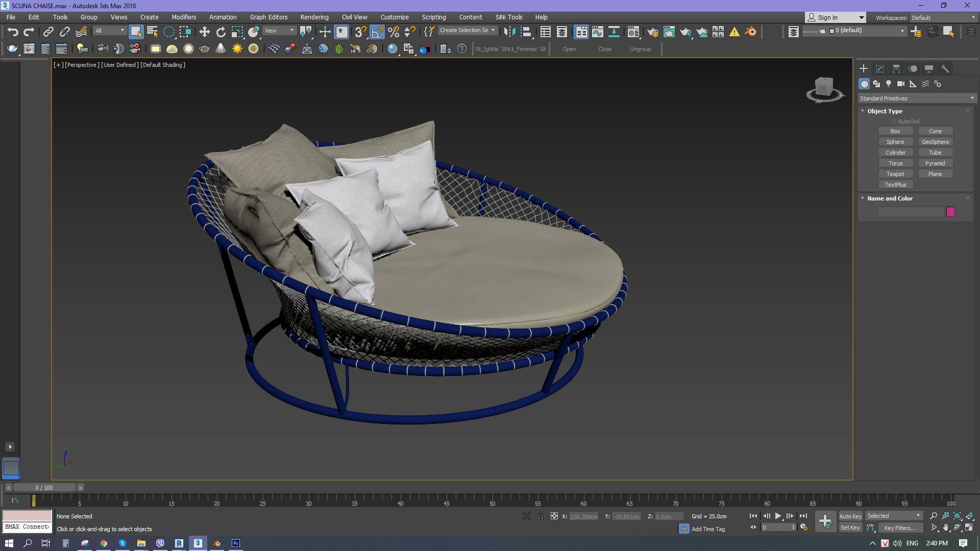Play the animation
980x551 pixels.
[x=778, y=516]
